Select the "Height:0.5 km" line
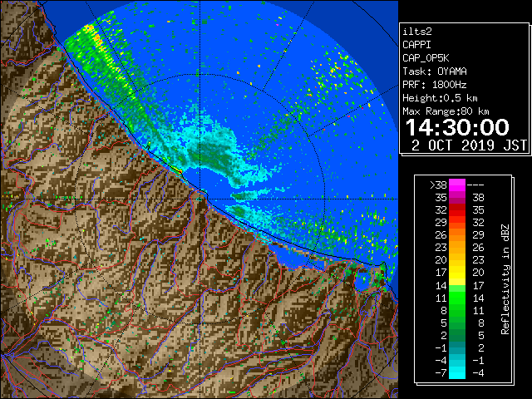 [440, 98]
